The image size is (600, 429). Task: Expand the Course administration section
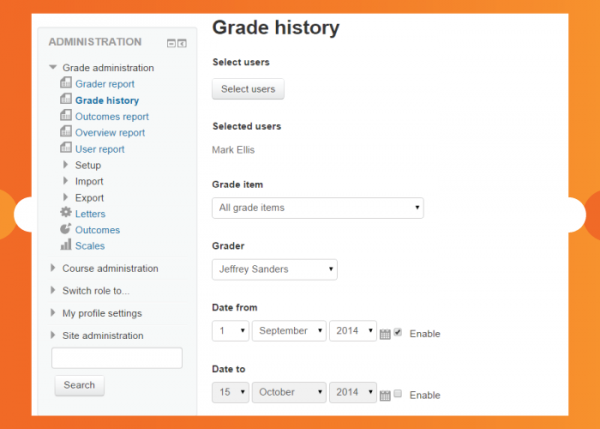click(x=110, y=268)
